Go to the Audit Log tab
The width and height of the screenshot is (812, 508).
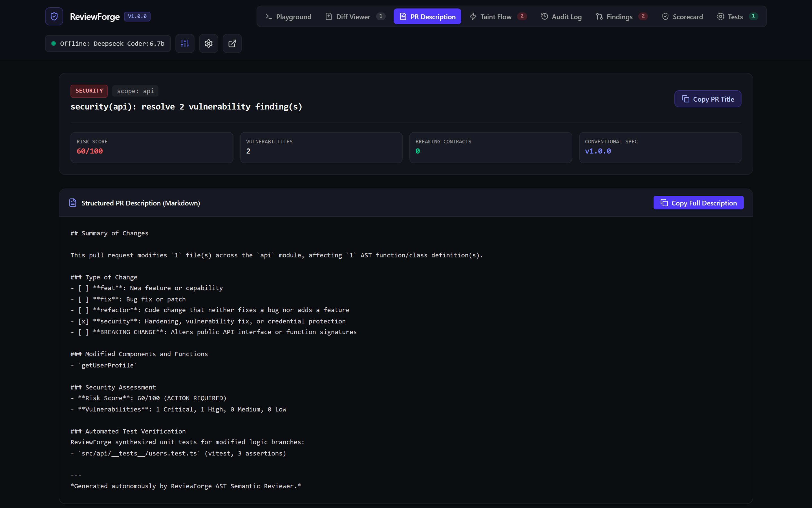tap(561, 16)
